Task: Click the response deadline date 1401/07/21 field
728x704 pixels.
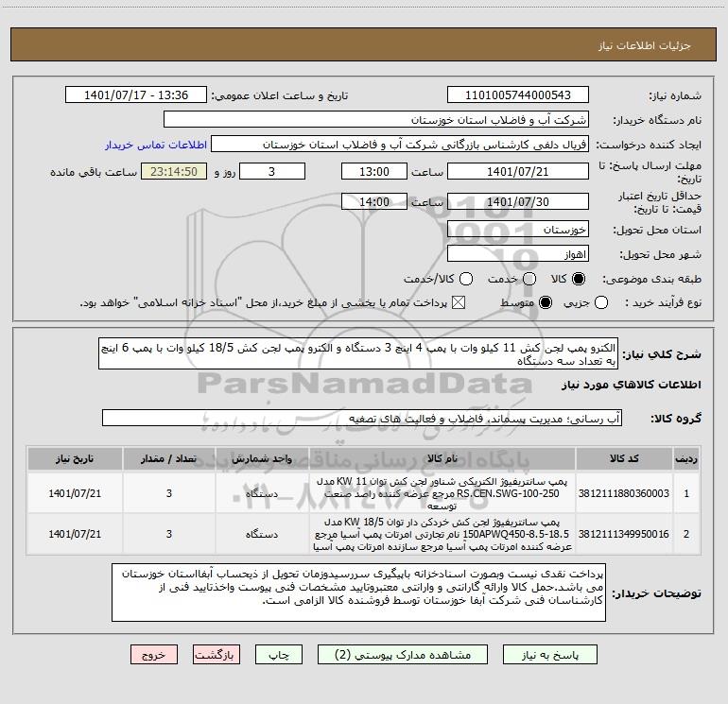Action: point(518,172)
